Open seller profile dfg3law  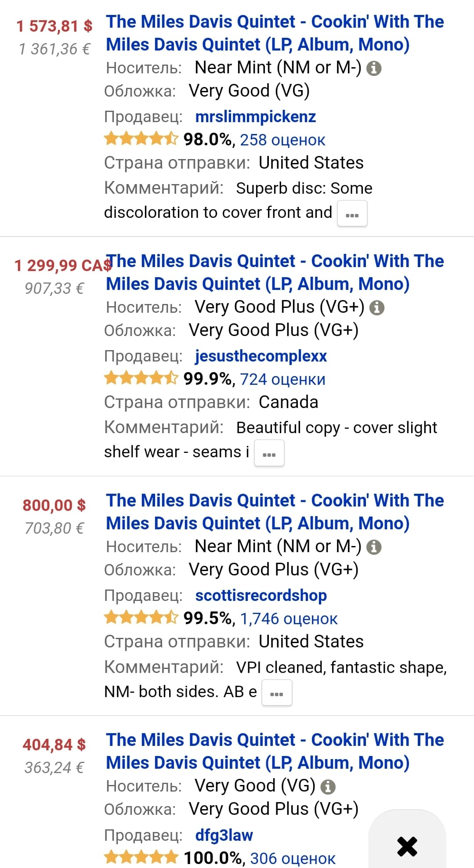[224, 835]
